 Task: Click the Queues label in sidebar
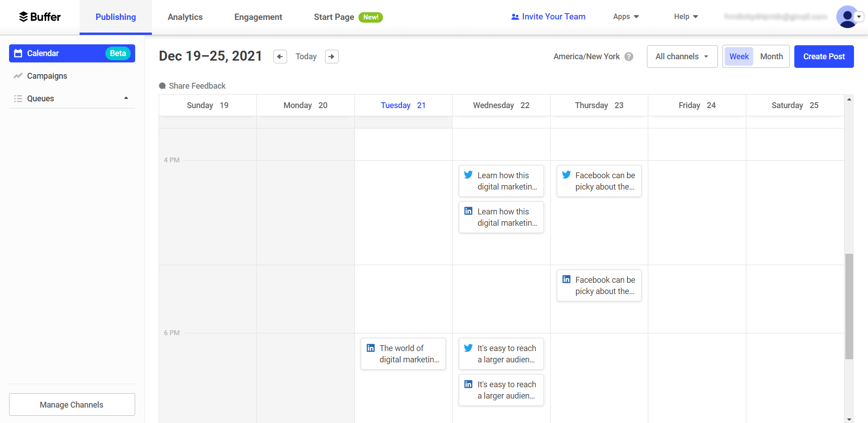40,99
